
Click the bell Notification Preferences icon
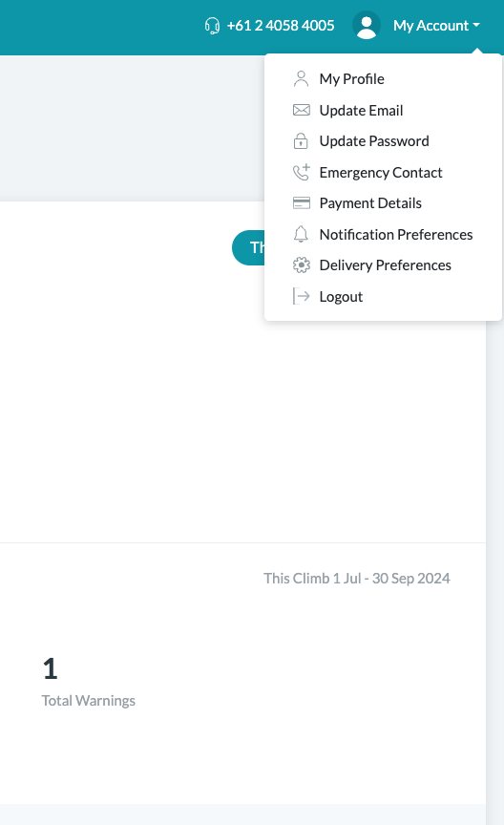coord(301,234)
